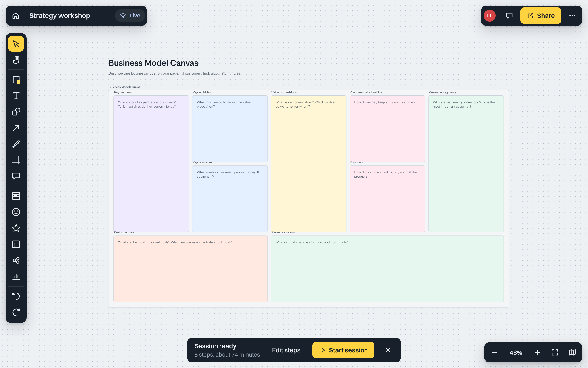This screenshot has width=588, height=368.
Task: Select the Cost structure card
Action: 190,269
